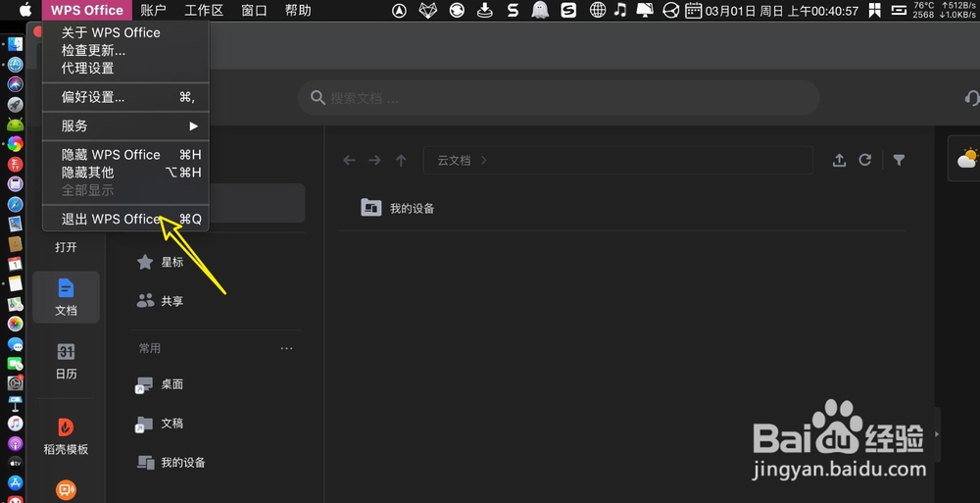
Task: Click the menu bar date and time
Action: point(782,11)
